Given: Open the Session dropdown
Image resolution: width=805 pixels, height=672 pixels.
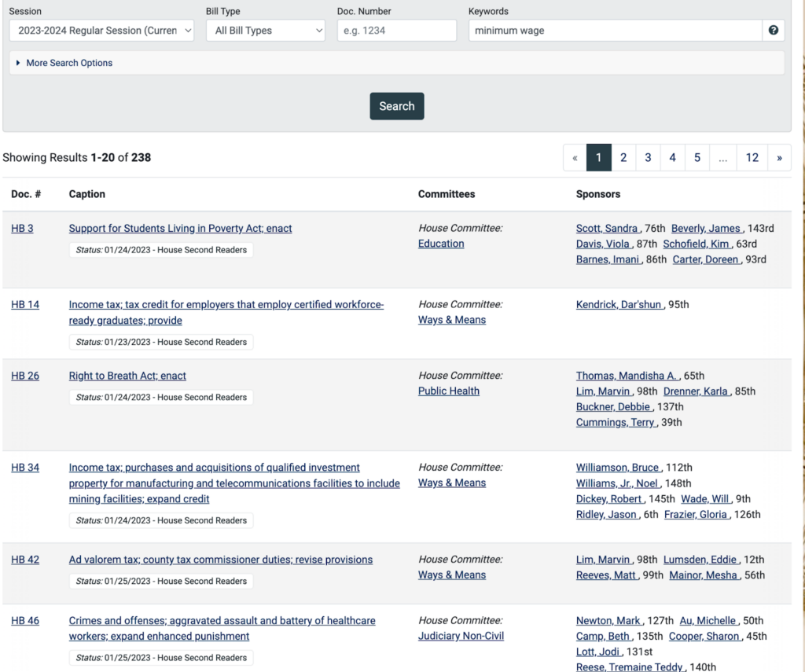Looking at the screenshot, I should [101, 31].
